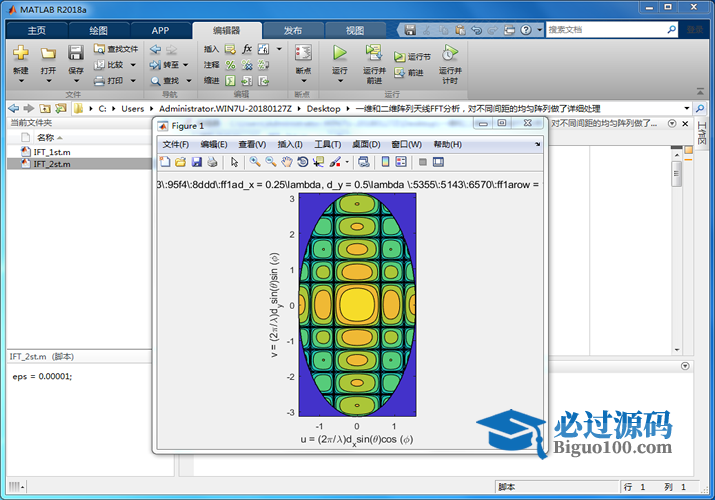Toggle Insert Colorbar in Figure 1 toolbar

coord(385,162)
